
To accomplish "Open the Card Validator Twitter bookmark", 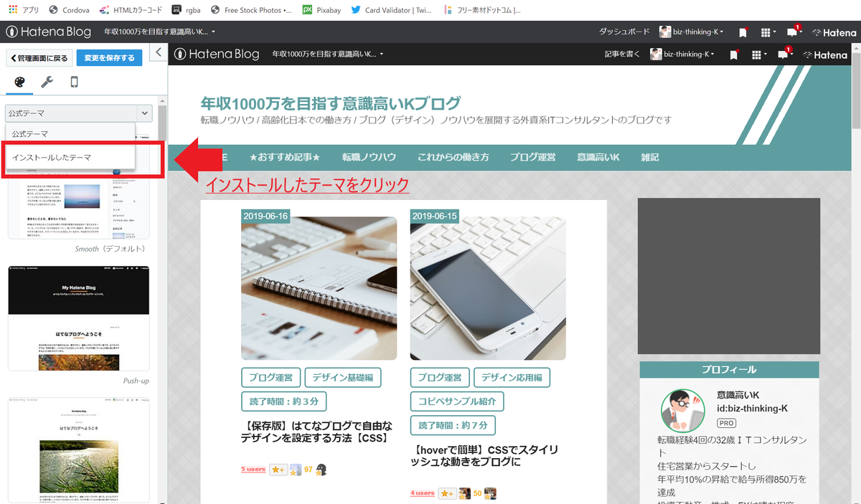I will [x=391, y=10].
